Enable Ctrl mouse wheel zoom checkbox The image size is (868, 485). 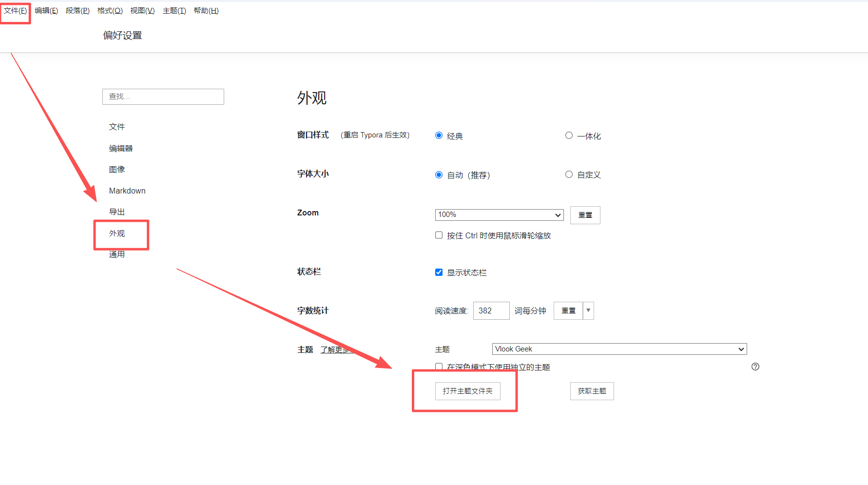click(439, 235)
